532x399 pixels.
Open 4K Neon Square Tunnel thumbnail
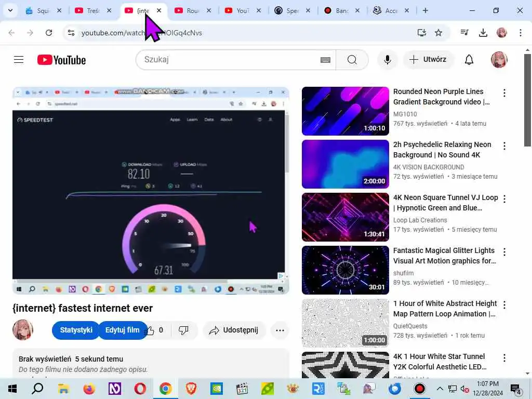[345, 217]
